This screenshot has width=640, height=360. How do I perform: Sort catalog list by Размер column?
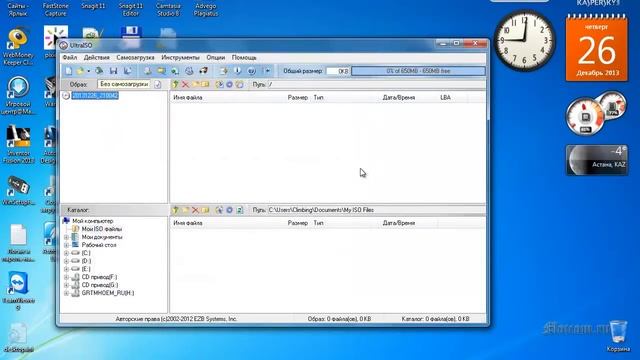click(298, 223)
